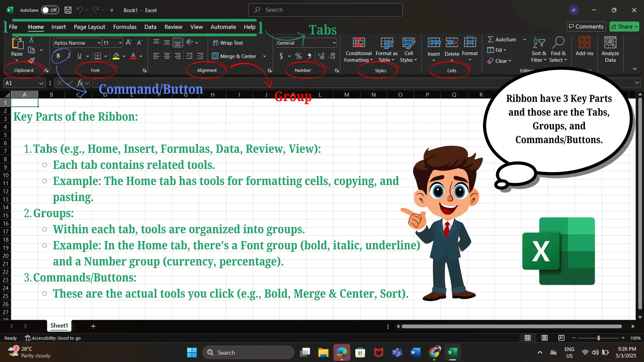Open Name Box dropdown arrow

pyautogui.click(x=41, y=83)
